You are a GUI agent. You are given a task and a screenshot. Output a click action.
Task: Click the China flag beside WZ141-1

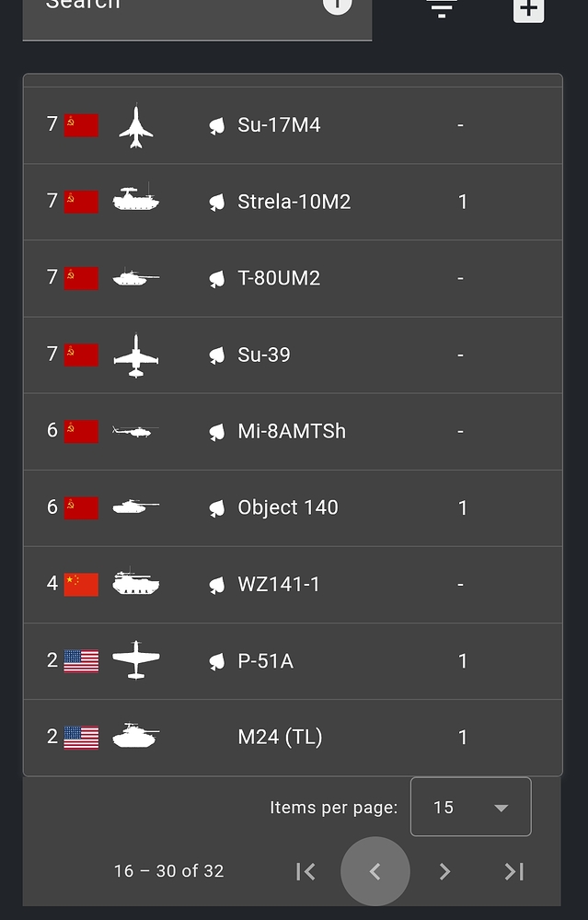click(81, 584)
